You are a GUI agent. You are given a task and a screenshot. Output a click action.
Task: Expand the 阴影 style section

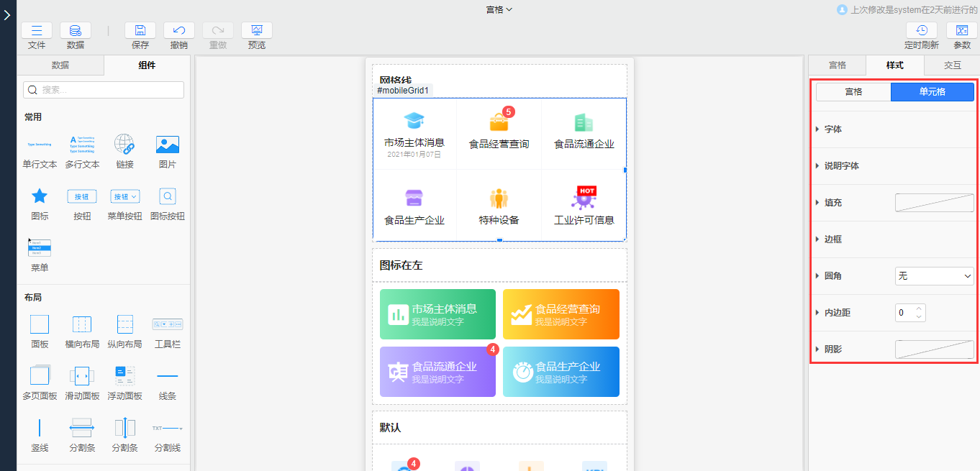832,349
